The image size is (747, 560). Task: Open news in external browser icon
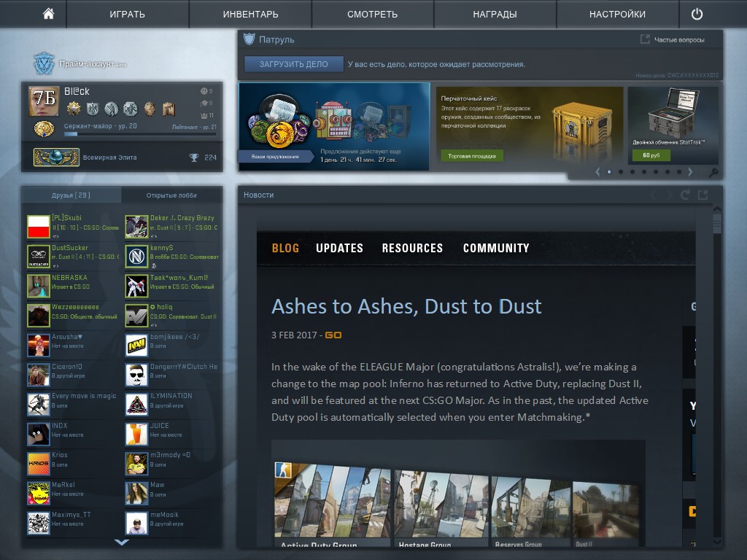703,195
